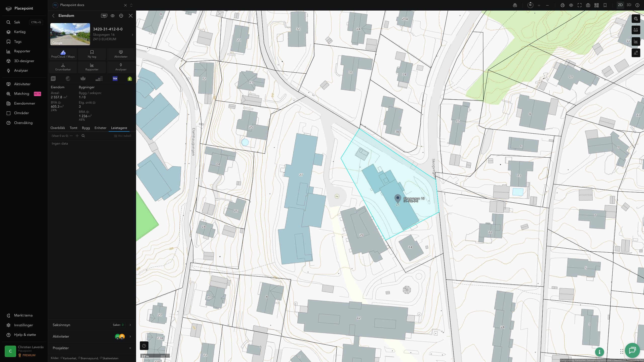
Task: Click the stepped bar chart icon
Action: (x=99, y=79)
